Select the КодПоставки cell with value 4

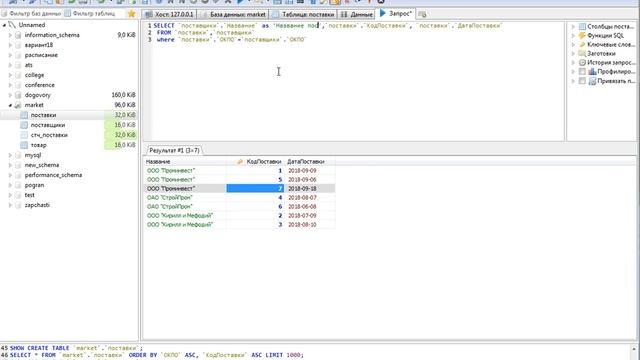tap(255, 198)
